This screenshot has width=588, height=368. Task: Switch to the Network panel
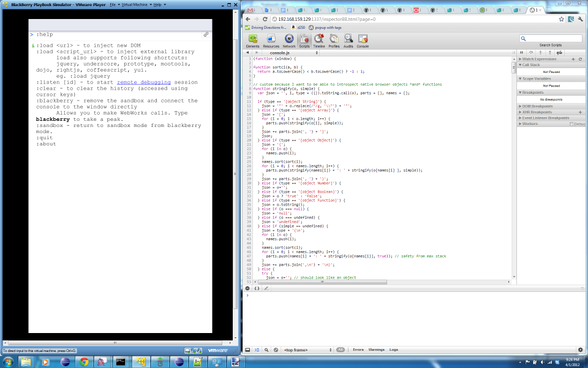[289, 40]
